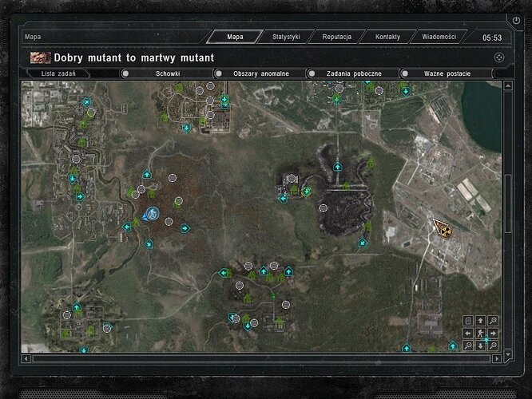This screenshot has width=532, height=399.
Task: Click the magnifier icon below the pan-left arrow
Action: coord(468,346)
